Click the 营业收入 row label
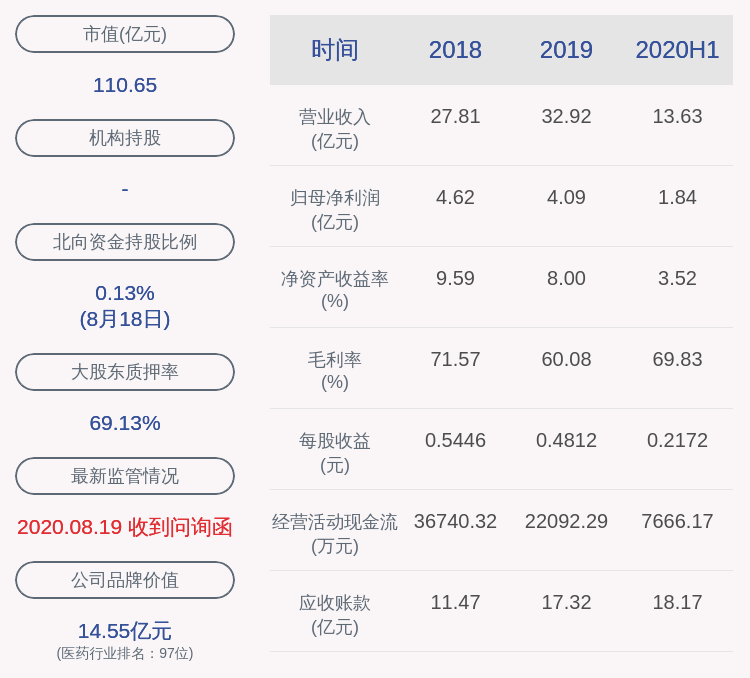The width and height of the screenshot is (750, 678). (x=335, y=129)
